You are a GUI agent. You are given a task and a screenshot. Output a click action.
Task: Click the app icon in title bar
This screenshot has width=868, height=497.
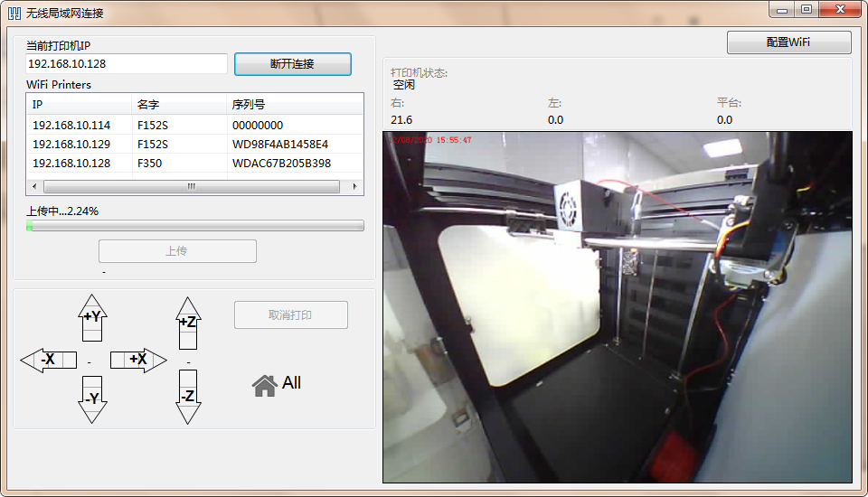point(14,14)
